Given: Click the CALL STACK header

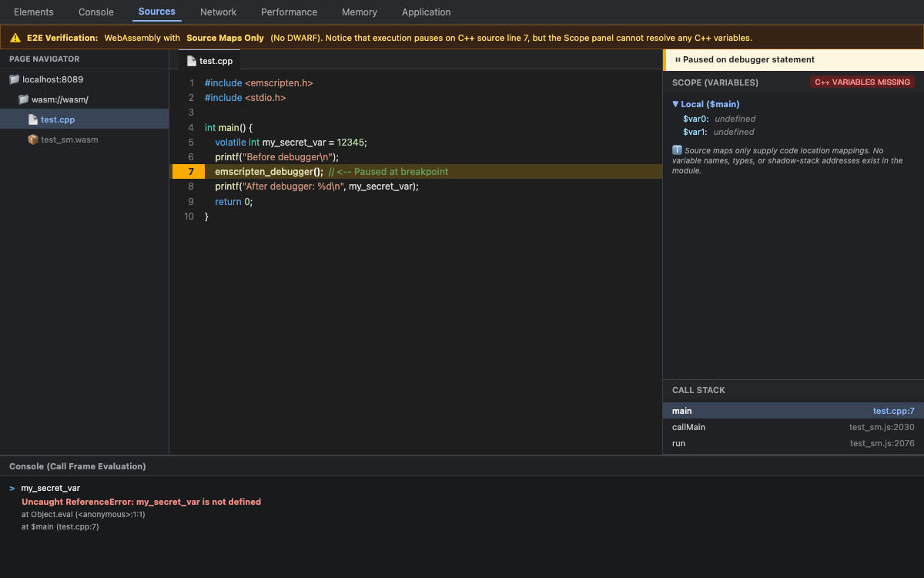Looking at the screenshot, I should pos(698,390).
